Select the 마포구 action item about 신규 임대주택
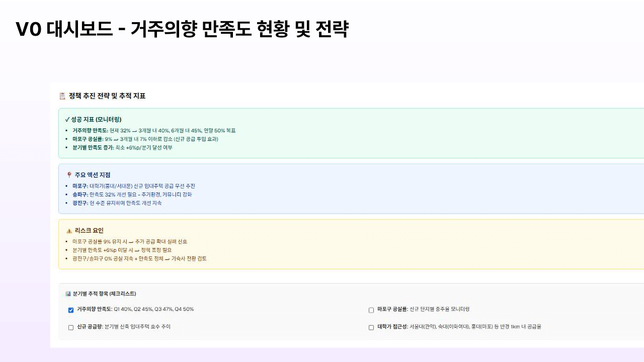 (x=136, y=186)
